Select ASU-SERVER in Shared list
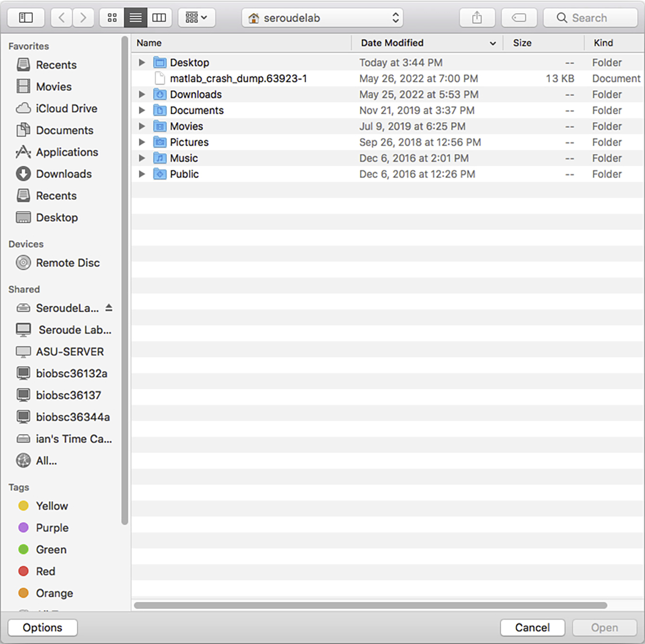Image resolution: width=645 pixels, height=644 pixels. pos(69,351)
